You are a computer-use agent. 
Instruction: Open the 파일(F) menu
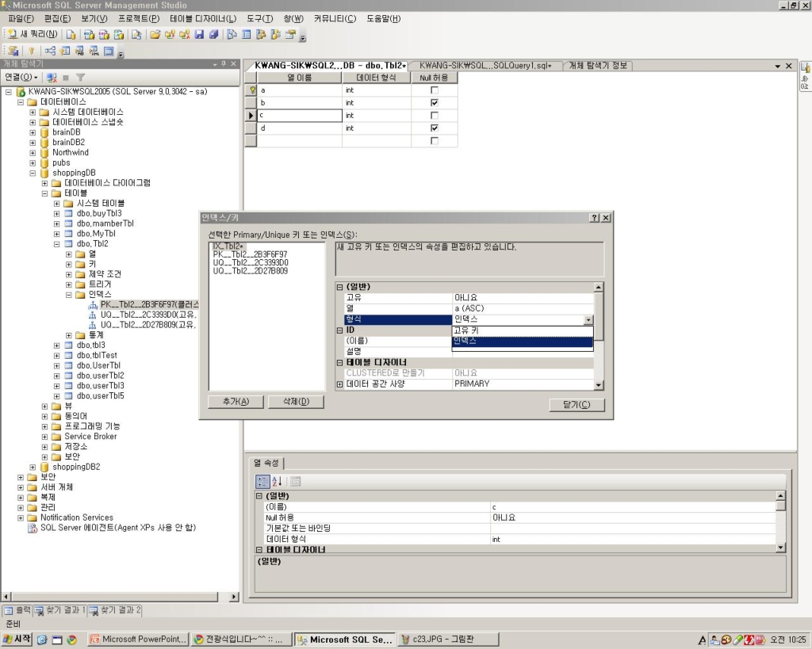tap(21, 19)
